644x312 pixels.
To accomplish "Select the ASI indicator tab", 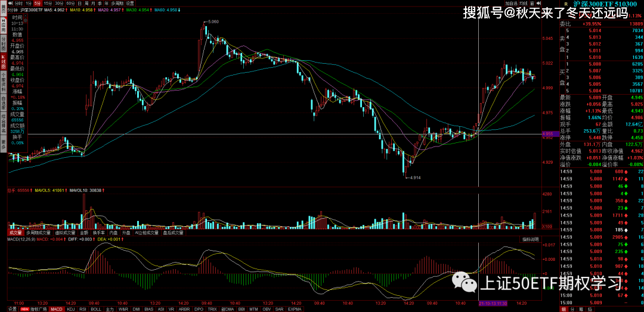I will click(160, 309).
